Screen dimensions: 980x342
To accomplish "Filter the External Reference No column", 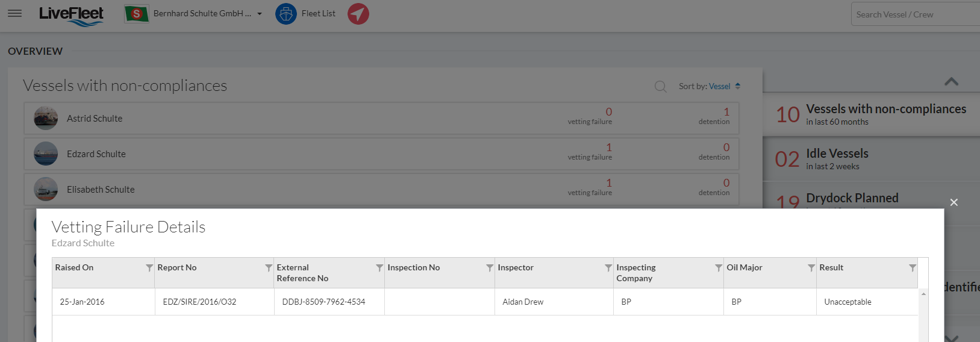I will tap(379, 268).
